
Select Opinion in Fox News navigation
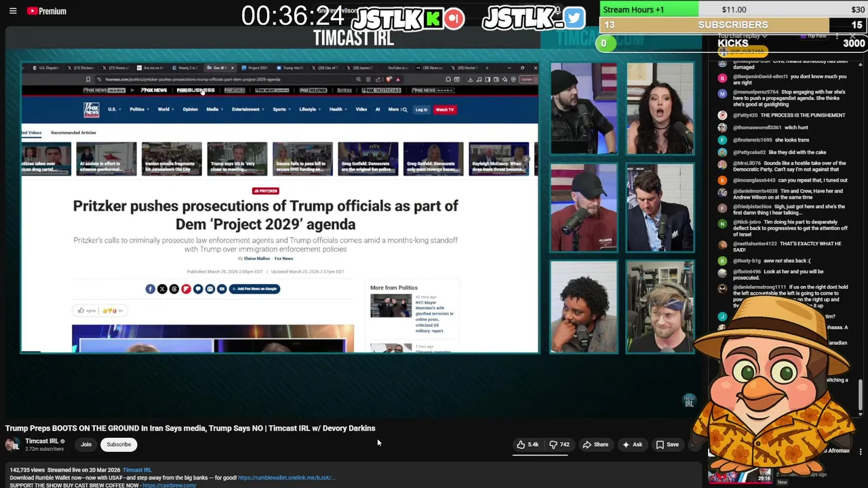point(190,109)
